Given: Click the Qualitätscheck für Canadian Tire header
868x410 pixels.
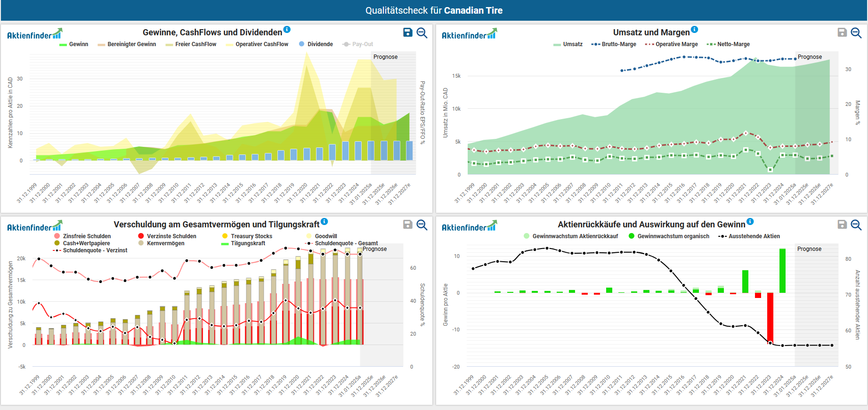Looking at the screenshot, I should click(x=434, y=10).
